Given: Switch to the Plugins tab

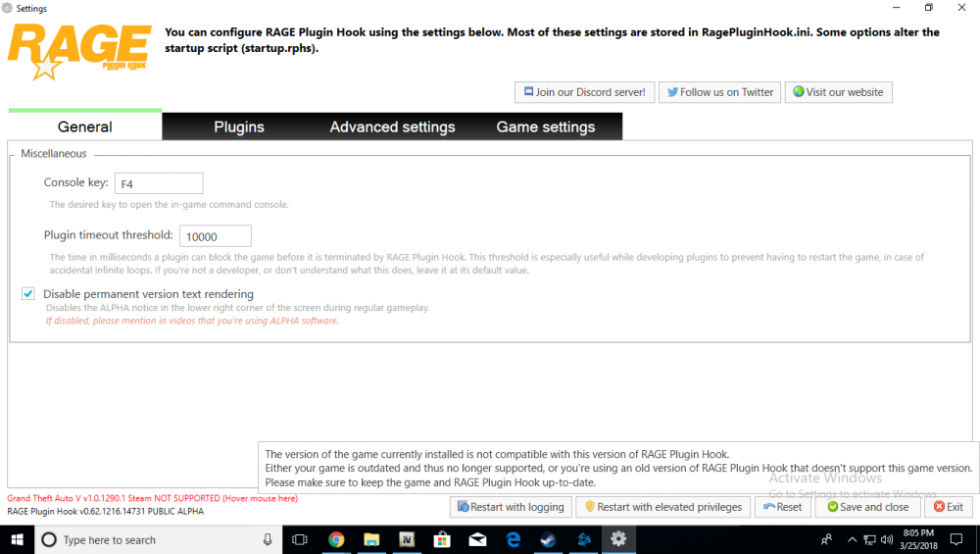Looking at the screenshot, I should 239,126.
